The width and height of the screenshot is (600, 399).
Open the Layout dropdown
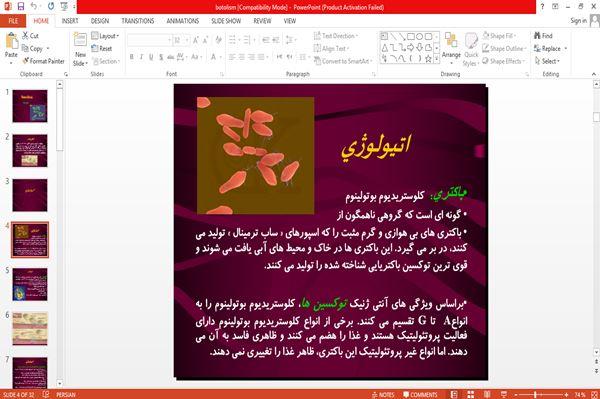pos(105,36)
